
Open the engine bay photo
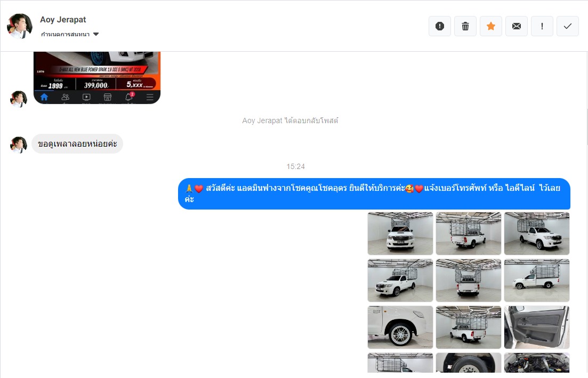(537, 363)
